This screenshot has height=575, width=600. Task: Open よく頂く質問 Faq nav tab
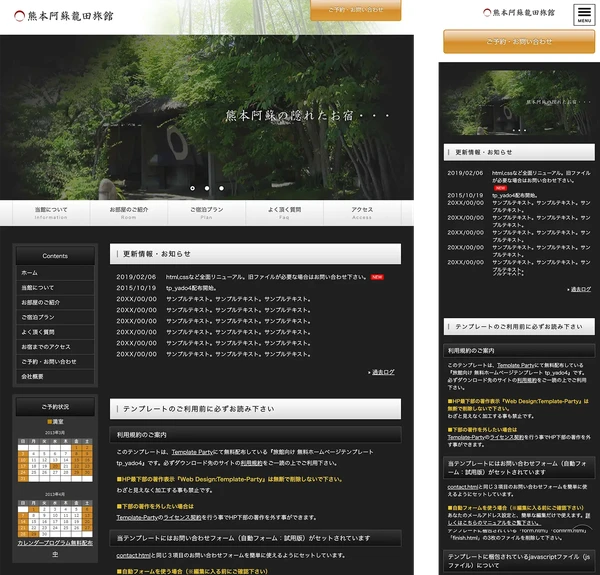pos(285,212)
